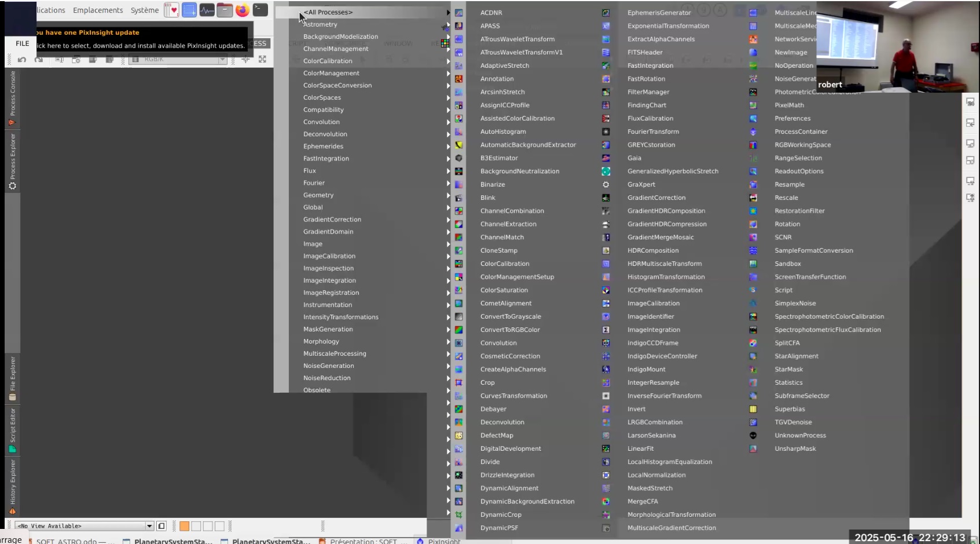Click the EphemerisGenerator process icon
Viewport: 980px width, 544px height.
tap(606, 13)
